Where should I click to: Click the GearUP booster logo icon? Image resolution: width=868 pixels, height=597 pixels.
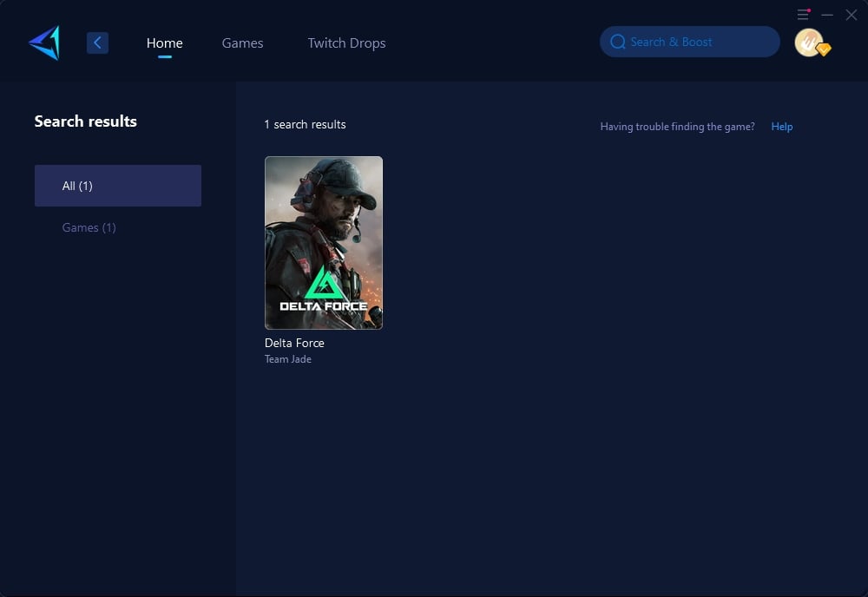pyautogui.click(x=44, y=43)
